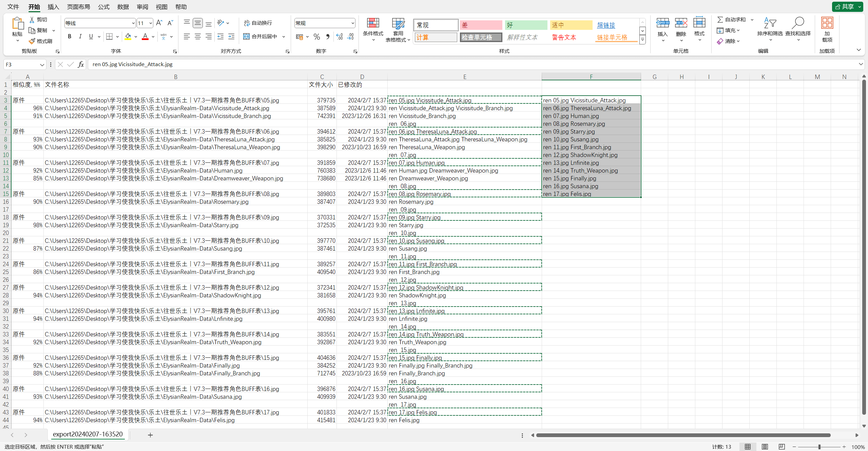
Task: Apply percent style format
Action: [x=316, y=37]
